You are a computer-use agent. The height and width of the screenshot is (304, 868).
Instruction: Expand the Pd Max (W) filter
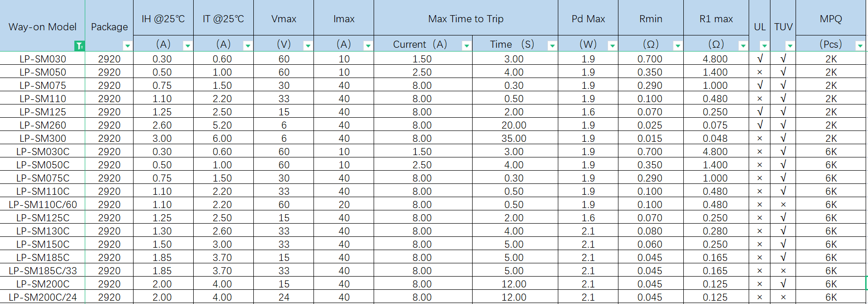tap(612, 46)
